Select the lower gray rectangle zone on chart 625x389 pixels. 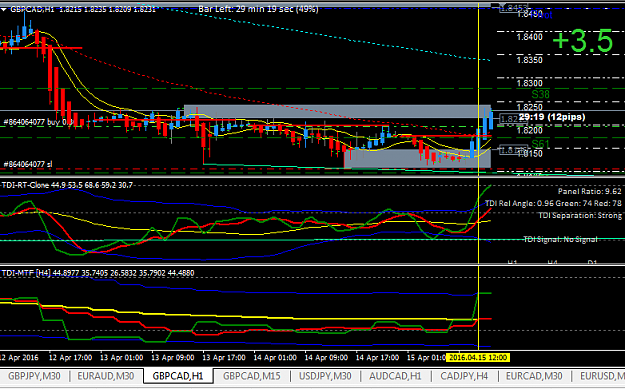tap(417, 158)
